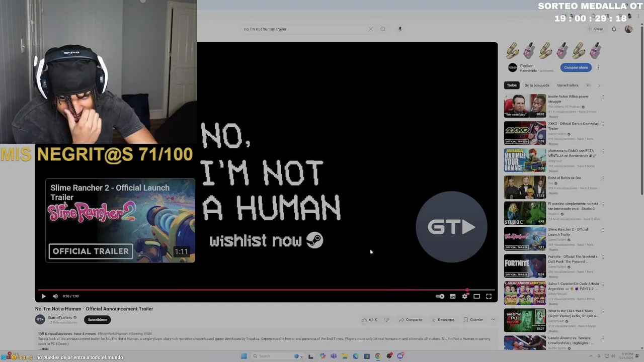The height and width of the screenshot is (362, 644).
Task: Open Studio C 'El asesino' video title
Action: 573,206
